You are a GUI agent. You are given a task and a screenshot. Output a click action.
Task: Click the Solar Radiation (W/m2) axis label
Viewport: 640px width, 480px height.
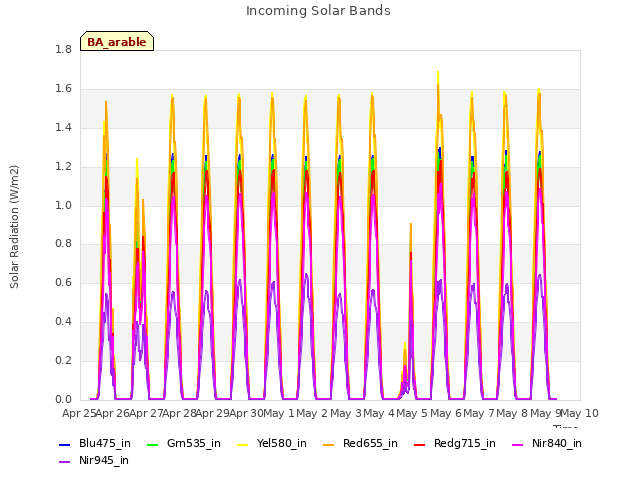click(14, 227)
